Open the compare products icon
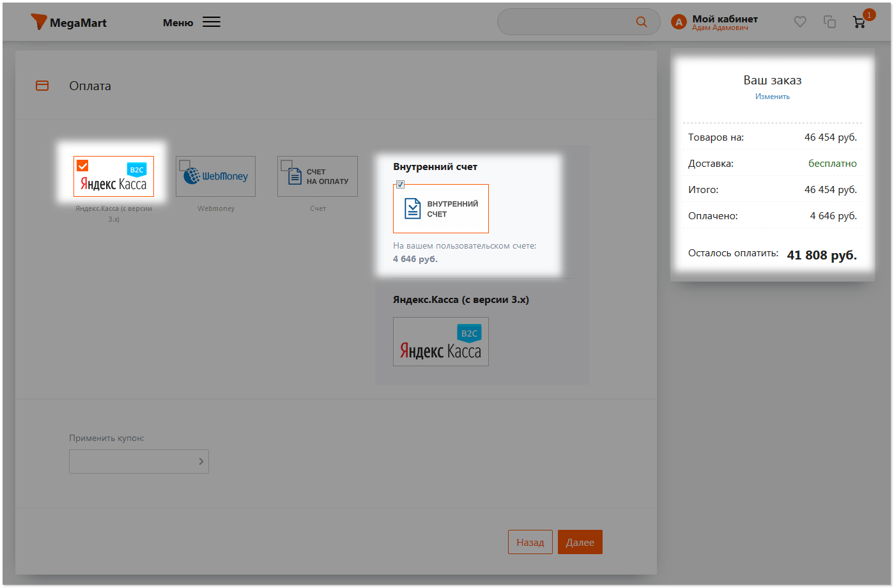 (829, 22)
